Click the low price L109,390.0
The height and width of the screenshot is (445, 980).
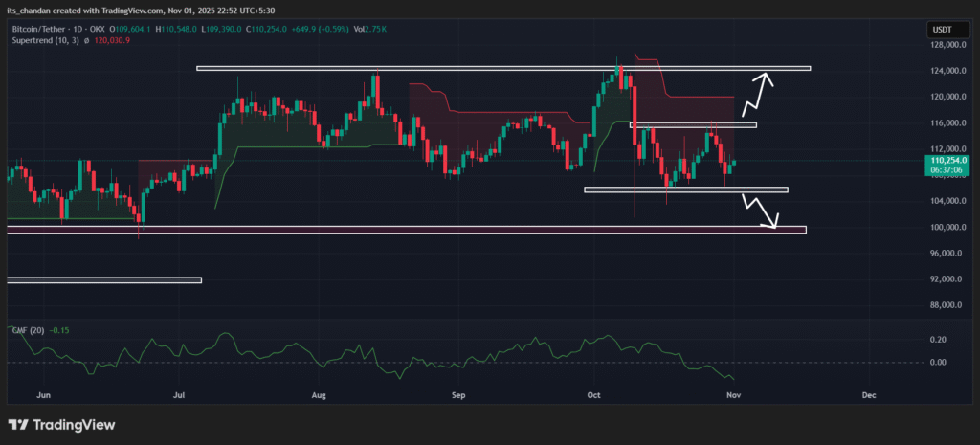coord(221,29)
